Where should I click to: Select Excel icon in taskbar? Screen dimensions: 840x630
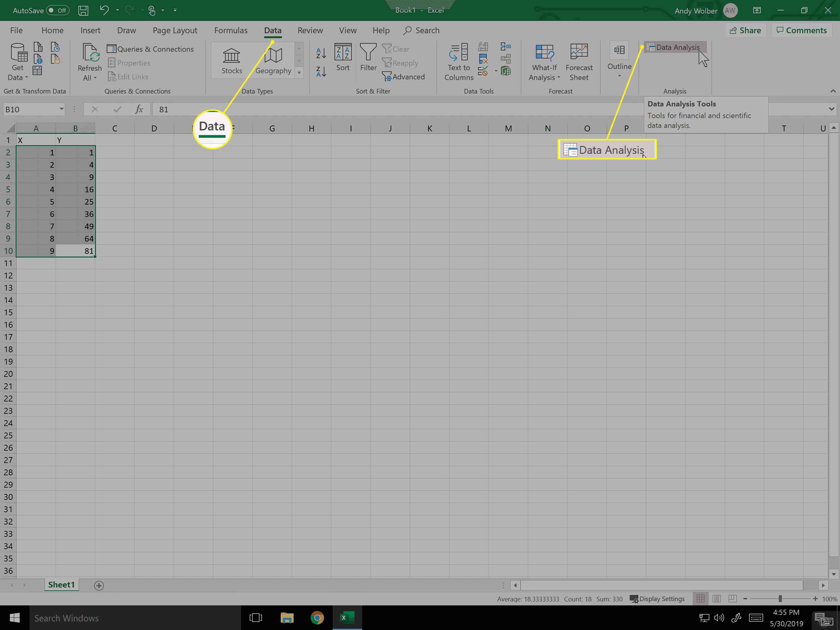tap(347, 618)
